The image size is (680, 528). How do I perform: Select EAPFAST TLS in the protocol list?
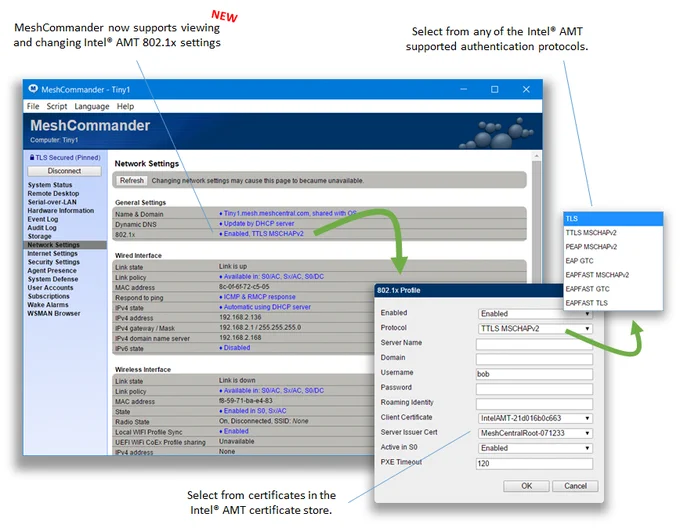(613, 303)
